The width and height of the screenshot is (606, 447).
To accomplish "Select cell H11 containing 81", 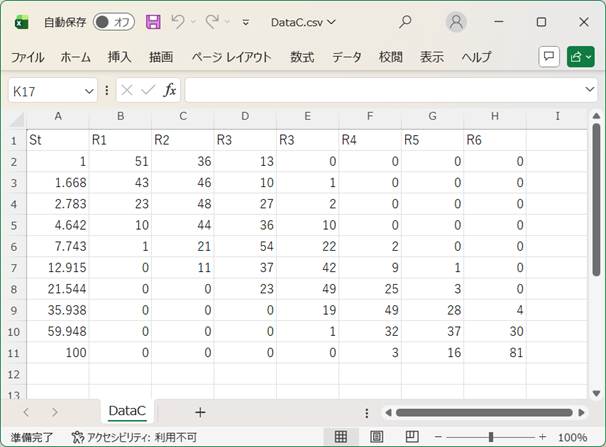I will [495, 353].
